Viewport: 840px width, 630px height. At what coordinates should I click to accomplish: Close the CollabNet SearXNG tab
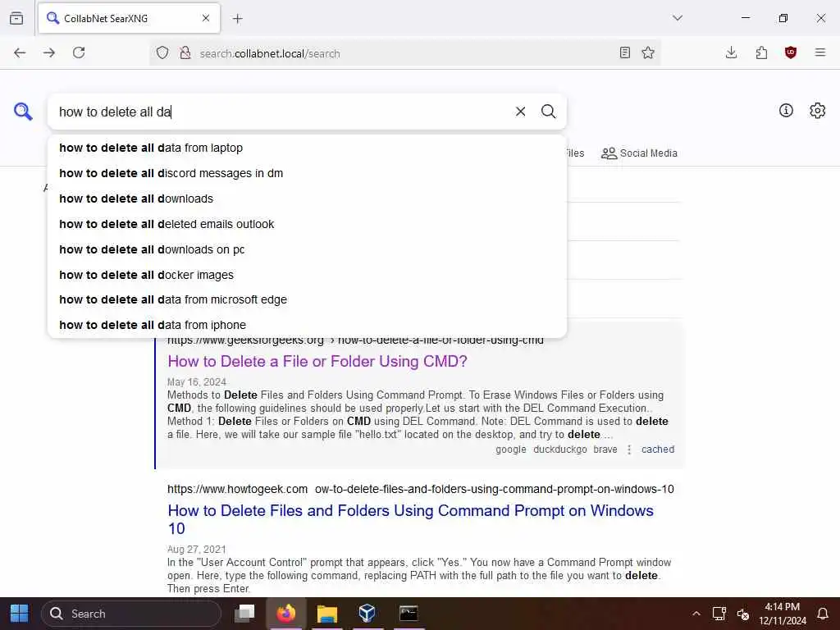click(206, 18)
